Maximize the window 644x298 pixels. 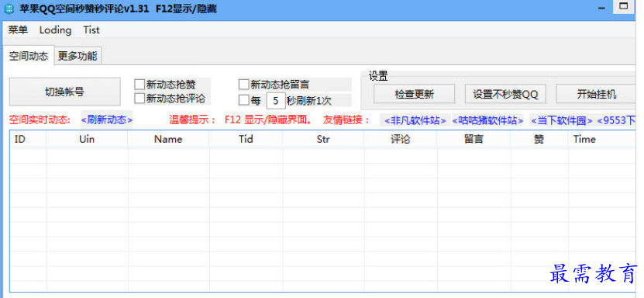624,6
